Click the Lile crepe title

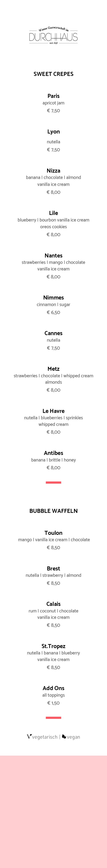tap(53, 213)
